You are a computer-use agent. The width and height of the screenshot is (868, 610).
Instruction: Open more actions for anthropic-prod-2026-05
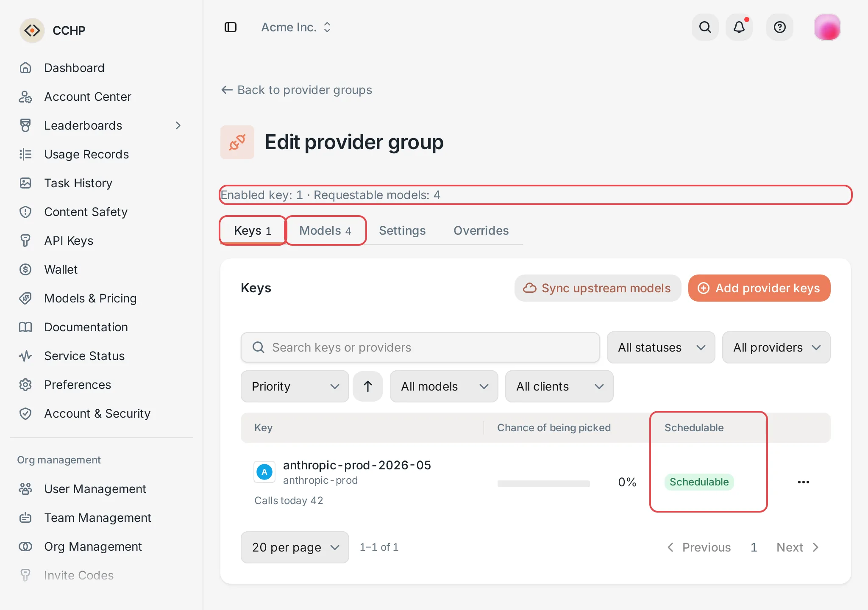803,482
